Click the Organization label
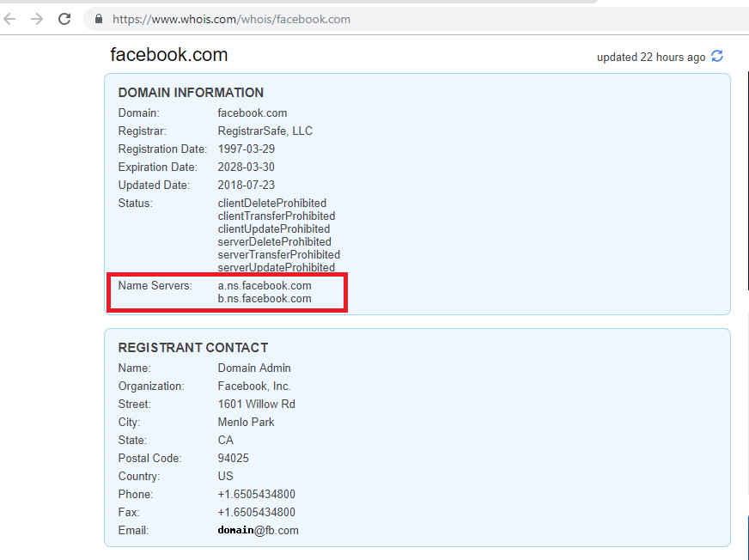This screenshot has width=749, height=560. click(151, 387)
